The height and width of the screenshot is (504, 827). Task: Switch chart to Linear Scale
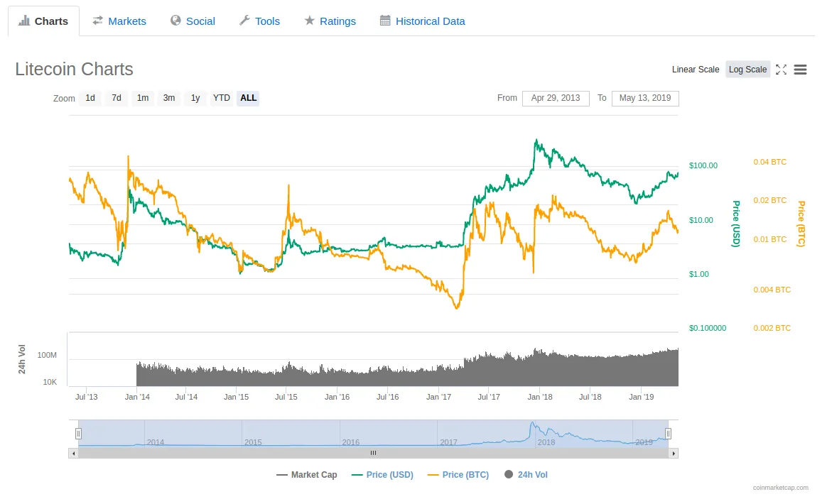tap(695, 69)
